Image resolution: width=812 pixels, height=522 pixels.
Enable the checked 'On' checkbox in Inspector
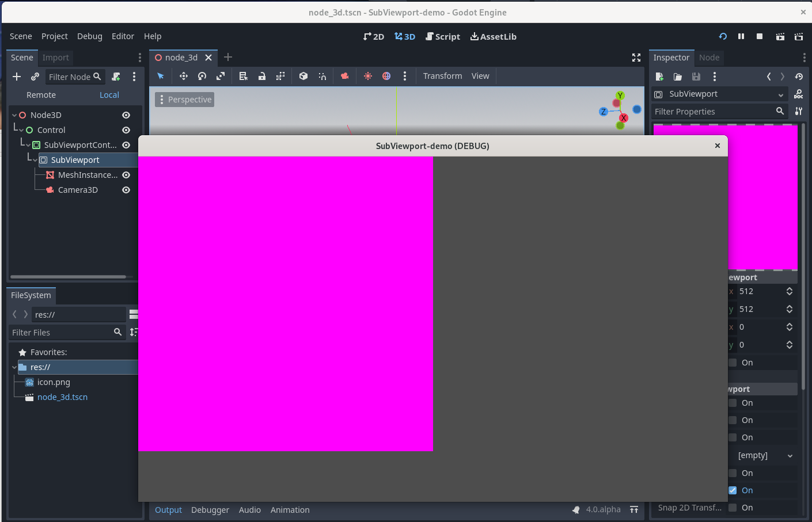(x=733, y=490)
